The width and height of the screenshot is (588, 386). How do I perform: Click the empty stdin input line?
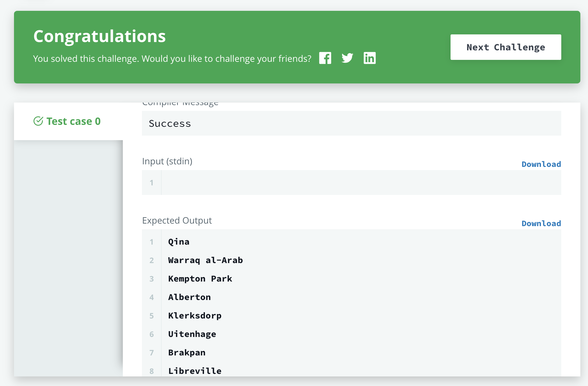click(360, 183)
